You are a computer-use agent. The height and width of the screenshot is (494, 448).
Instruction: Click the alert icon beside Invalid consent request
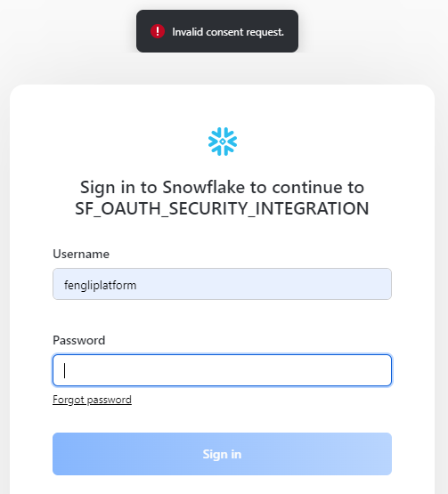point(158,31)
